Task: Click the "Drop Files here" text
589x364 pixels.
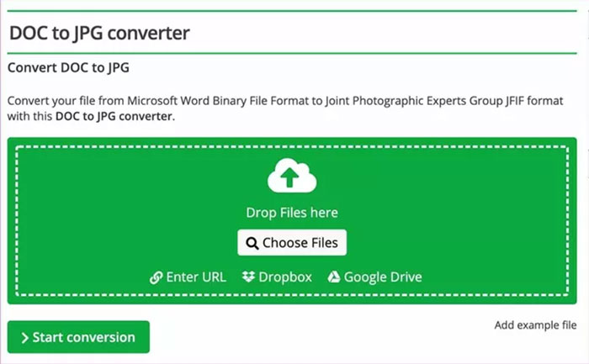Action: click(292, 213)
